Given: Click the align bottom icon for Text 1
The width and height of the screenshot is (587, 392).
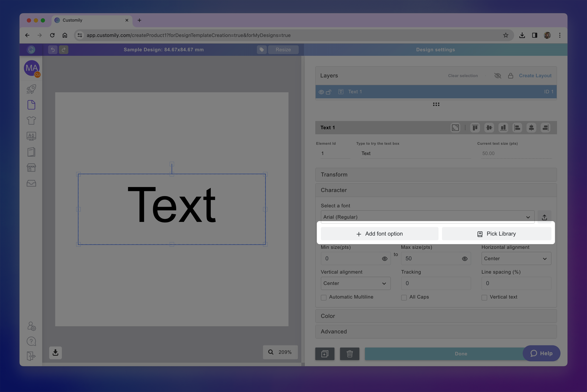Looking at the screenshot, I should click(x=503, y=128).
